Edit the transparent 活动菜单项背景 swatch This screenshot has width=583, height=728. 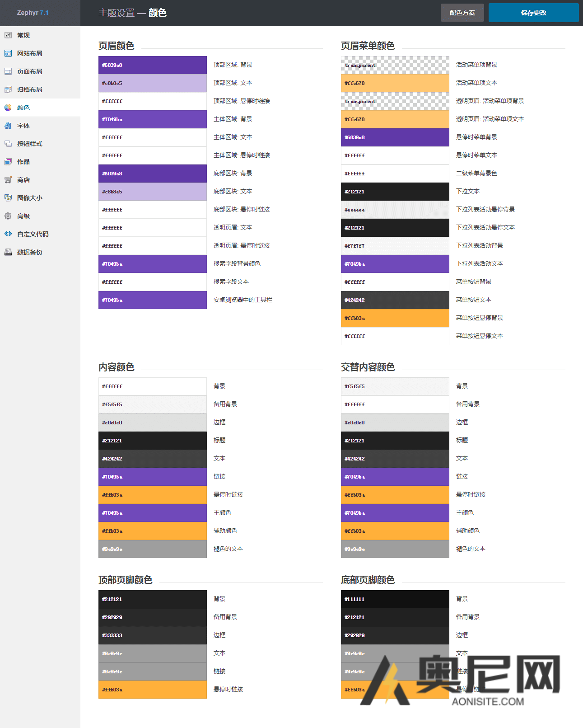click(x=395, y=65)
